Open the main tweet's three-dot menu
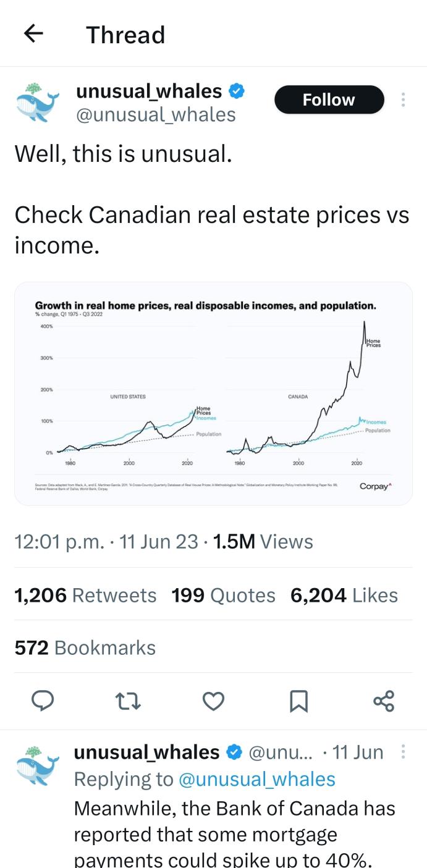427x868 pixels. pyautogui.click(x=403, y=99)
